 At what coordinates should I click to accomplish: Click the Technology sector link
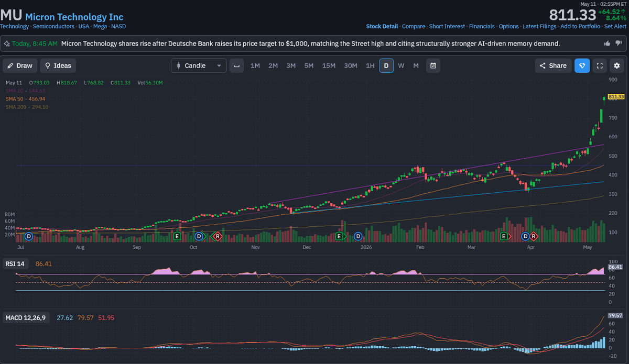click(14, 26)
